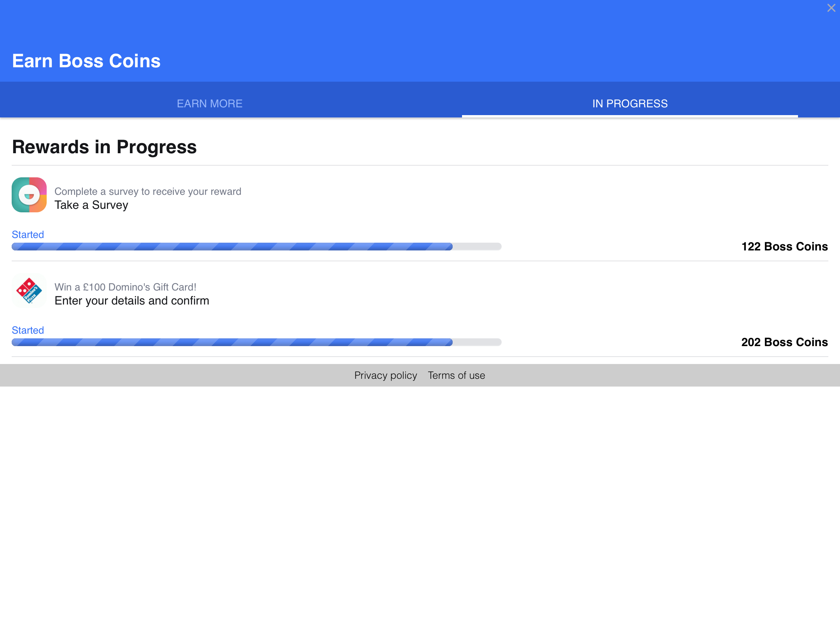Click 'Win a £100 Domino's Gift Card!' text
Image resolution: width=840 pixels, height=630 pixels.
[125, 287]
